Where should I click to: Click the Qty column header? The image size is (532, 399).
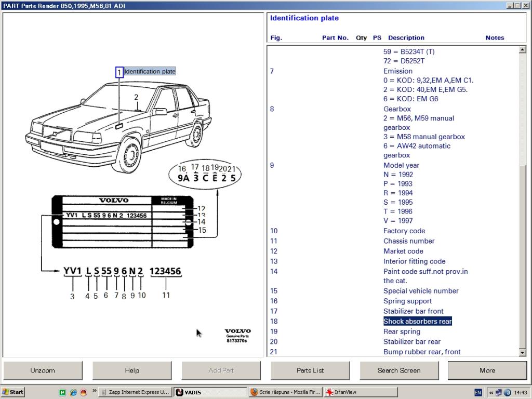362,37
